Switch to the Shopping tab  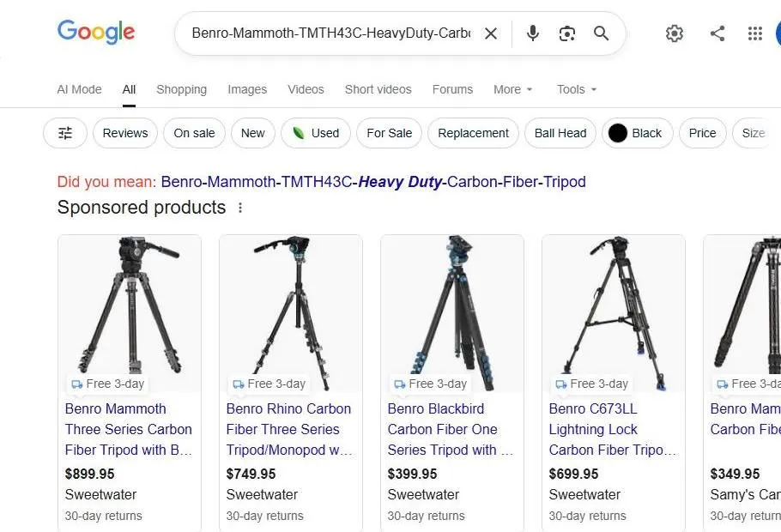[181, 89]
